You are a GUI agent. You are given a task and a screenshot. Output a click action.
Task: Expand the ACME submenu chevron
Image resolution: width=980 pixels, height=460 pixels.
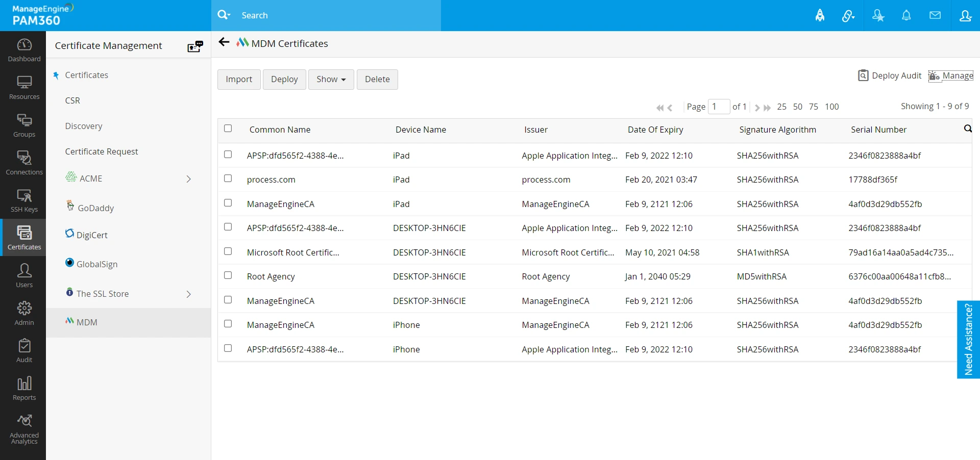pyautogui.click(x=188, y=179)
